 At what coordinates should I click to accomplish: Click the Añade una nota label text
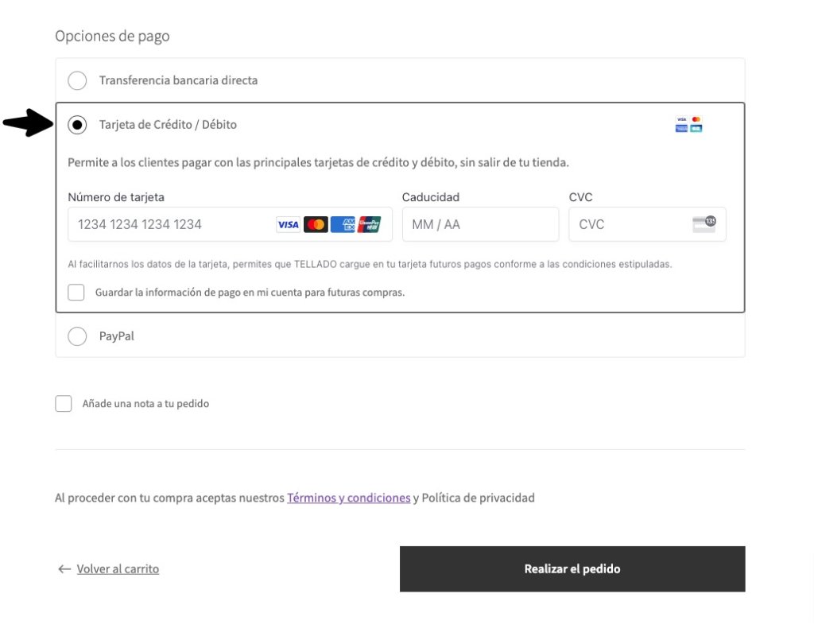click(x=146, y=404)
